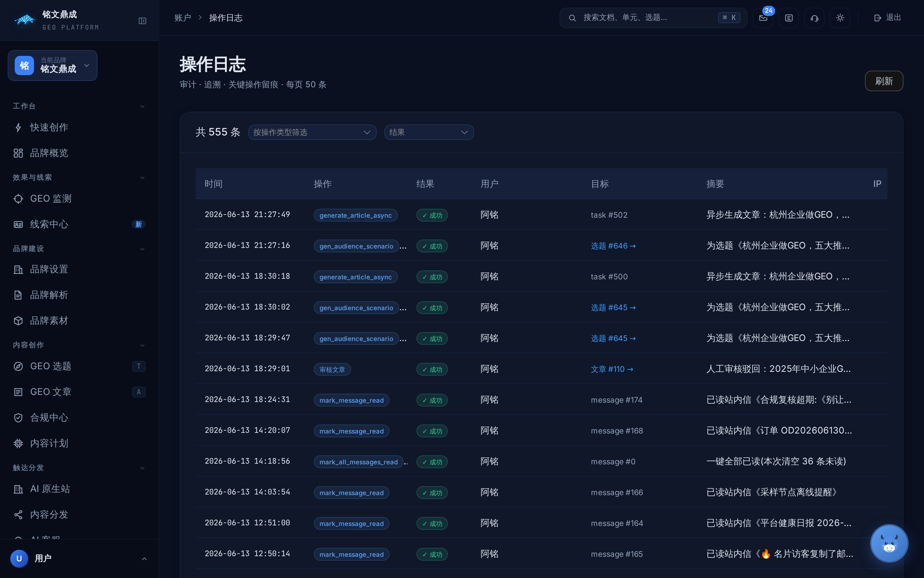Click the crosshair icon beside GEO 监测
The image size is (924, 578).
(18, 198)
